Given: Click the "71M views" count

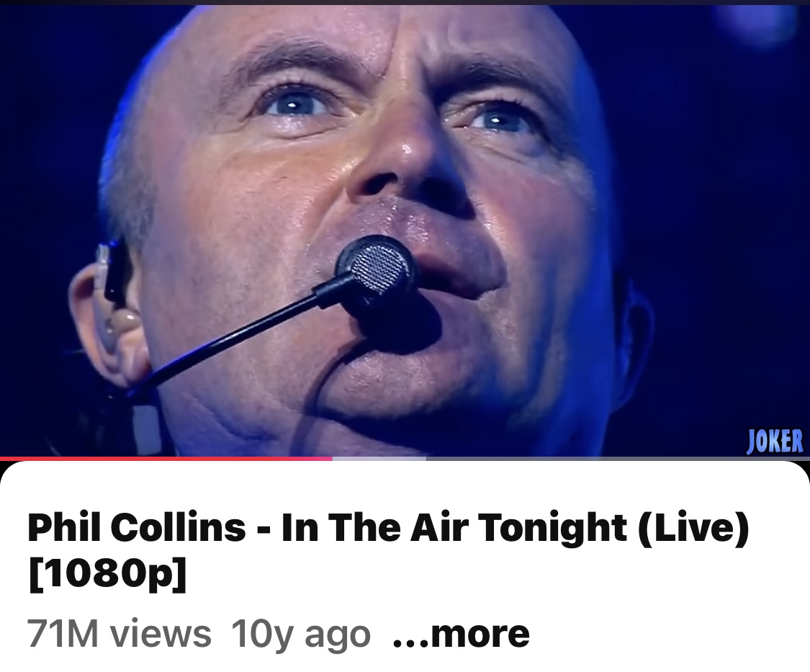Looking at the screenshot, I should [120, 634].
